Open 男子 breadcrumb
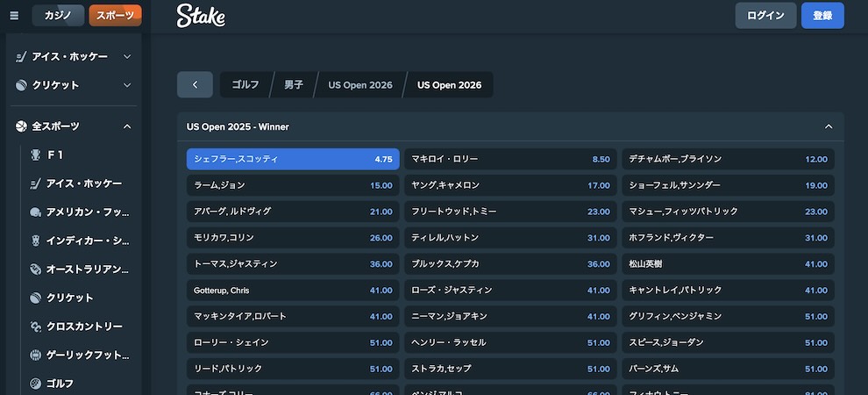 pyautogui.click(x=294, y=85)
